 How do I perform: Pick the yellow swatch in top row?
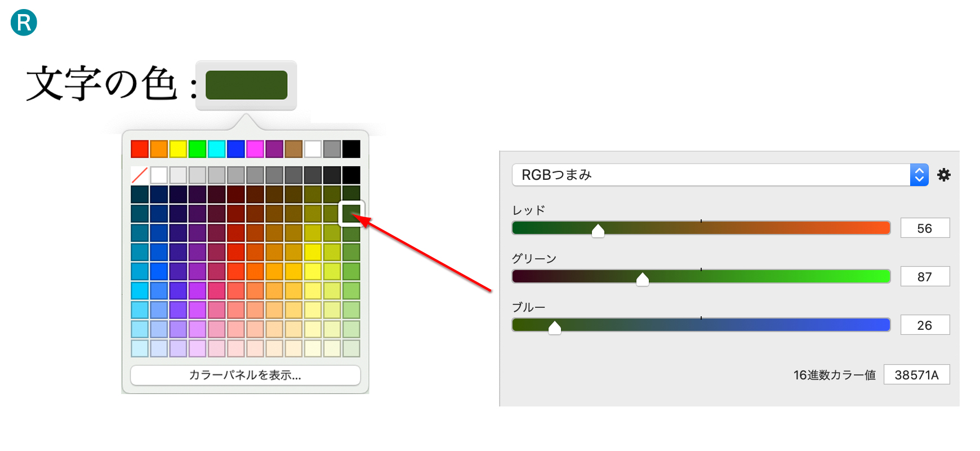[x=178, y=149]
